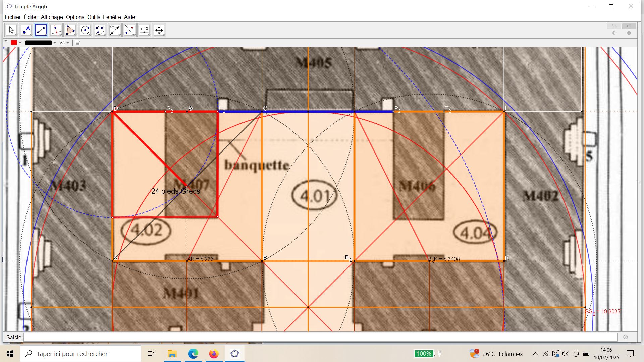Click the red color swatch
The image size is (644, 362).
point(14,43)
